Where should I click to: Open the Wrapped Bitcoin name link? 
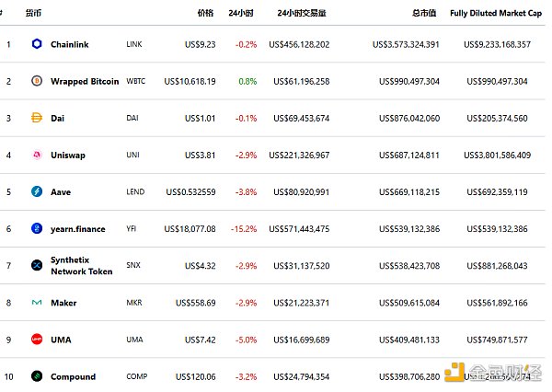tap(85, 81)
